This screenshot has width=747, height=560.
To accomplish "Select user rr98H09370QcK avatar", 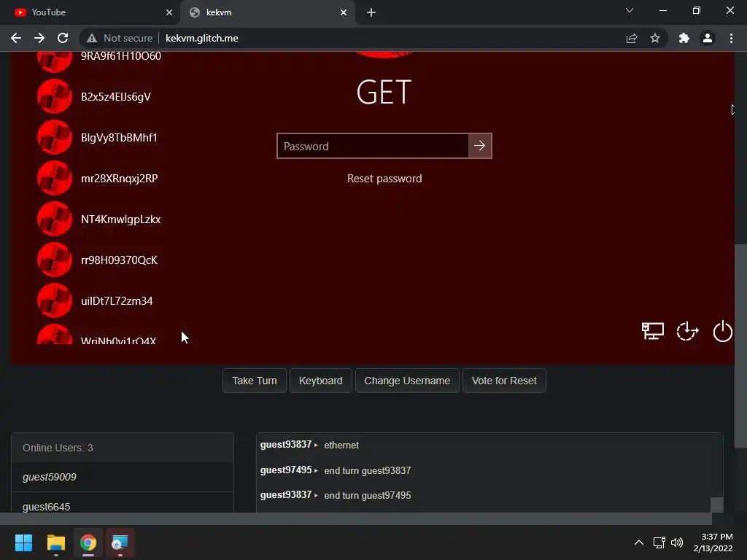I will 54,260.
